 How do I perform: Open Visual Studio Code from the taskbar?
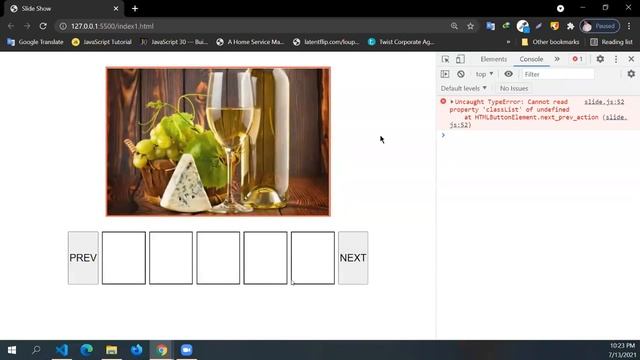pos(62,350)
